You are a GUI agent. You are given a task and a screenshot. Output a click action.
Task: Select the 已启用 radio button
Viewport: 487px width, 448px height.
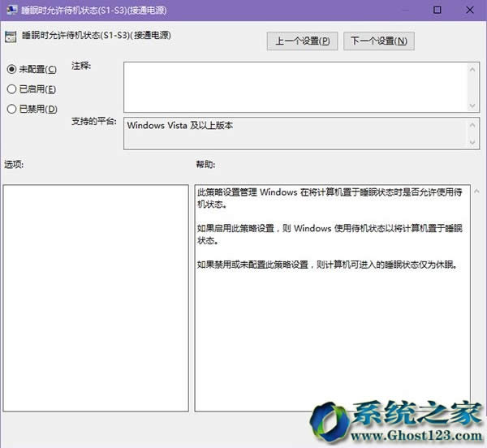pos(11,88)
